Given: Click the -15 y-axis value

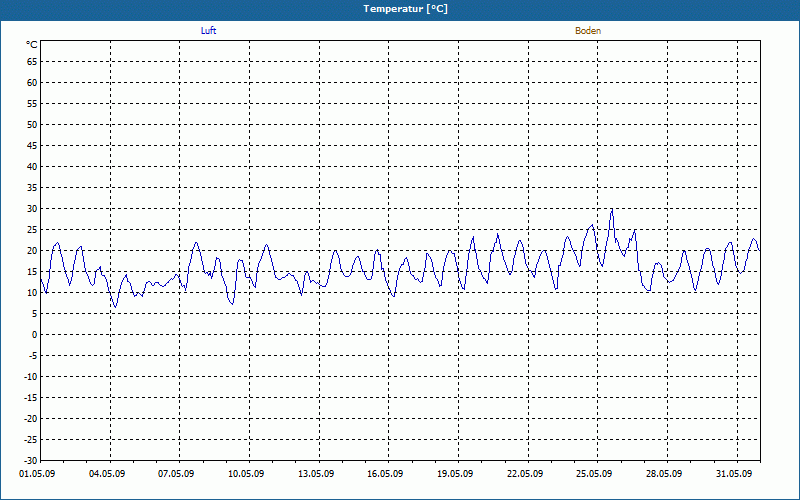Looking at the screenshot, I should (x=31, y=397).
